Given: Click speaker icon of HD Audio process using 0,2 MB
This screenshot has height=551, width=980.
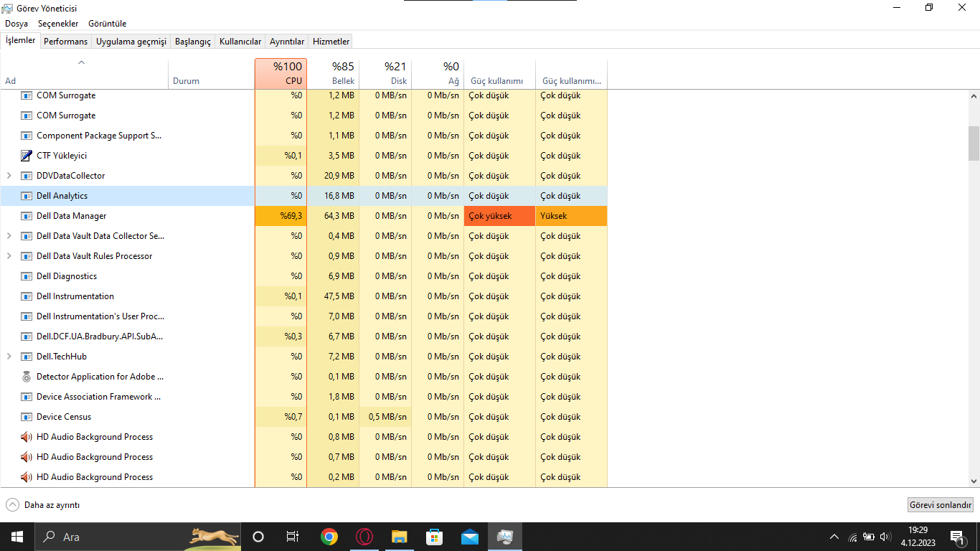Looking at the screenshot, I should [x=27, y=477].
